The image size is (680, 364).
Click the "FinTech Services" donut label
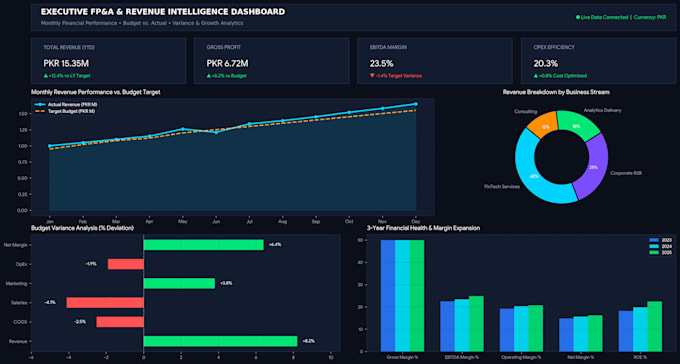(501, 186)
